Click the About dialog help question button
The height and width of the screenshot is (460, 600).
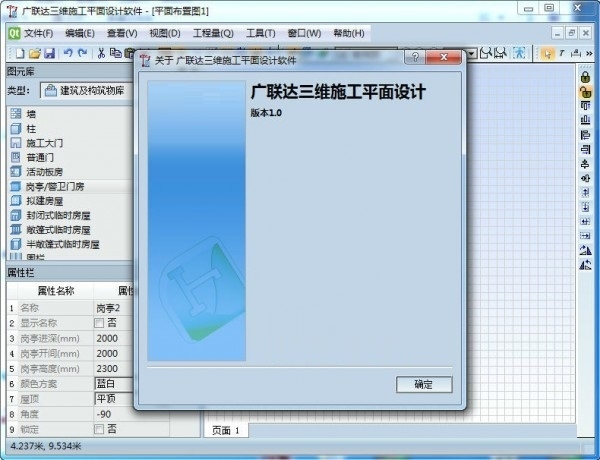[415, 58]
